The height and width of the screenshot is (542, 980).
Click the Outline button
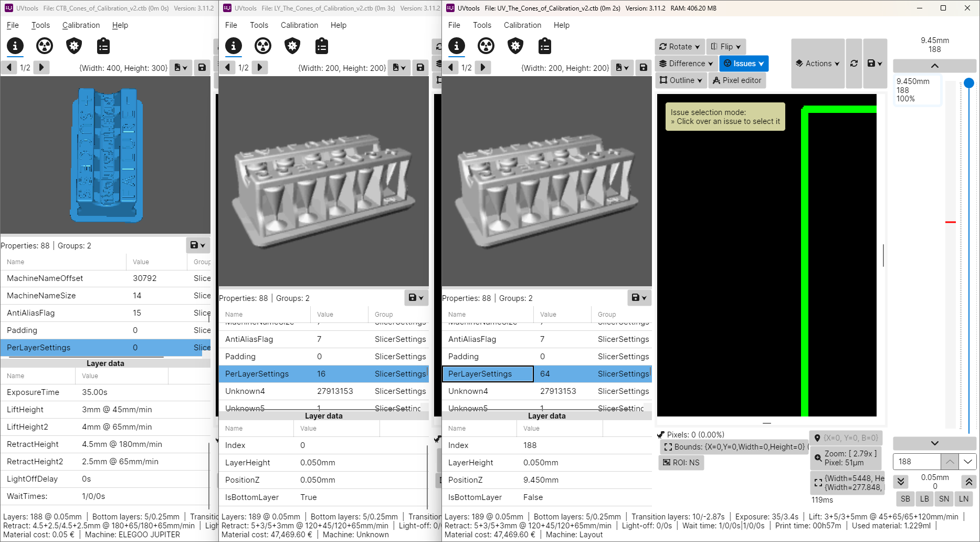point(681,80)
